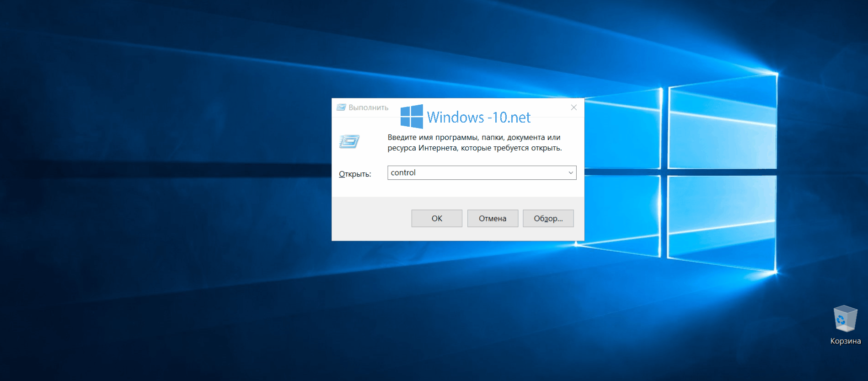Select the 'Корзина' label under the recycle bin

point(846,341)
